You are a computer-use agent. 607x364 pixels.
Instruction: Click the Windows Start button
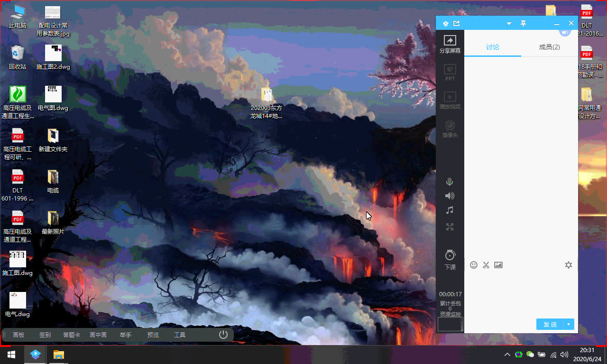(11, 355)
